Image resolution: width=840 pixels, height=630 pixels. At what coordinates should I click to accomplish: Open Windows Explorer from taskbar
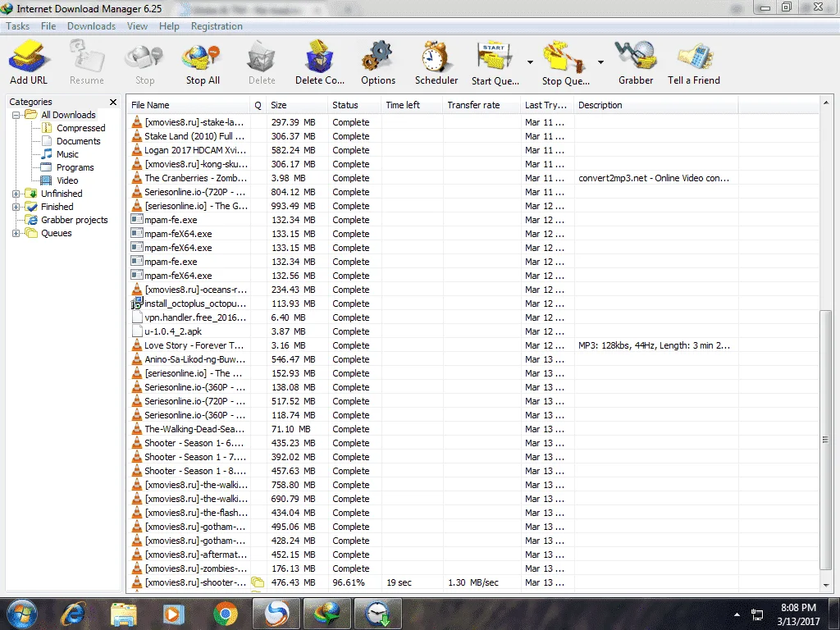click(124, 614)
